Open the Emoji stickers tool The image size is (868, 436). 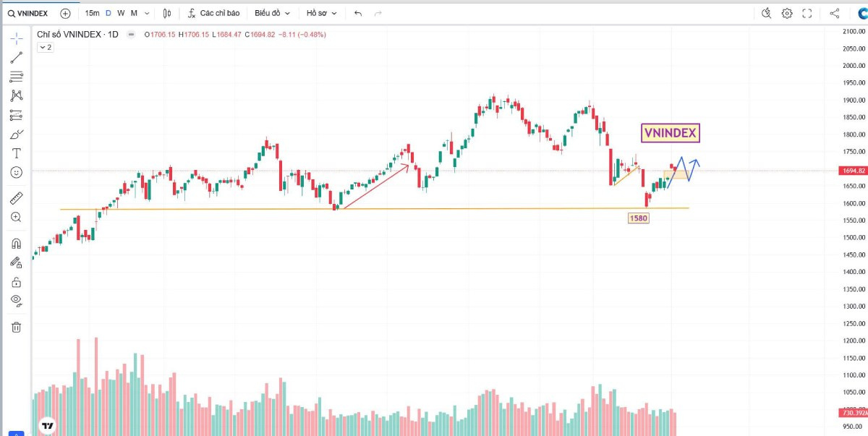(x=14, y=172)
